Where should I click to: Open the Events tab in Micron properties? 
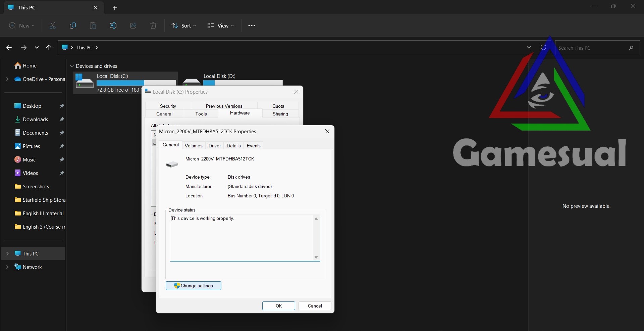pyautogui.click(x=254, y=146)
